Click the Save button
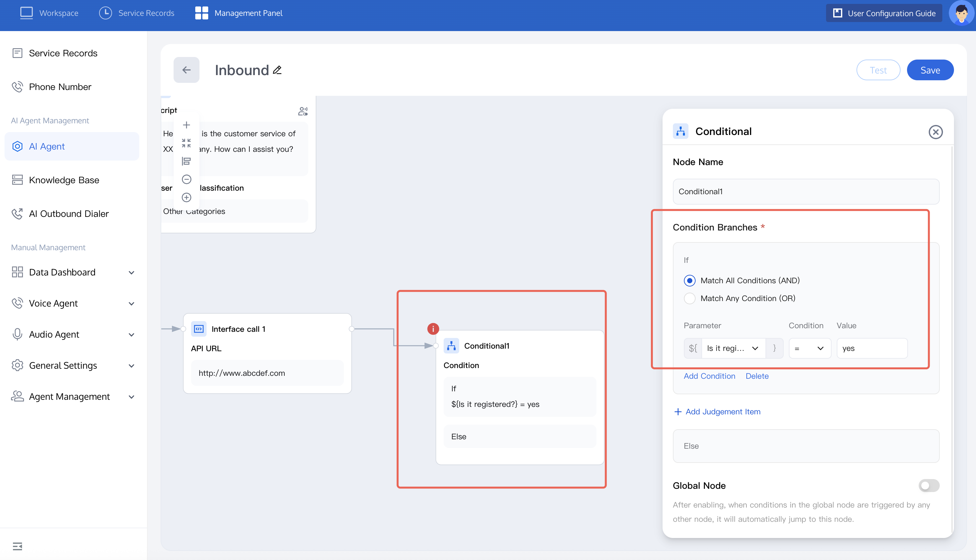 pos(930,70)
